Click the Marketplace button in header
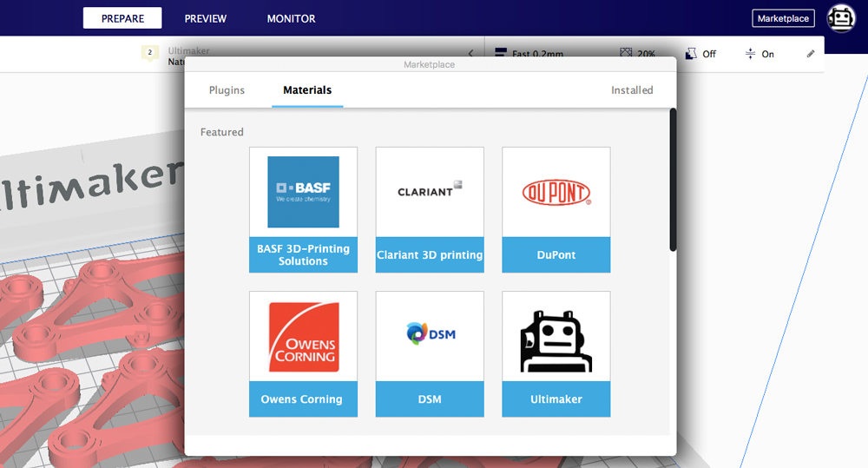Viewport: 868px width, 468px height. pos(783,18)
